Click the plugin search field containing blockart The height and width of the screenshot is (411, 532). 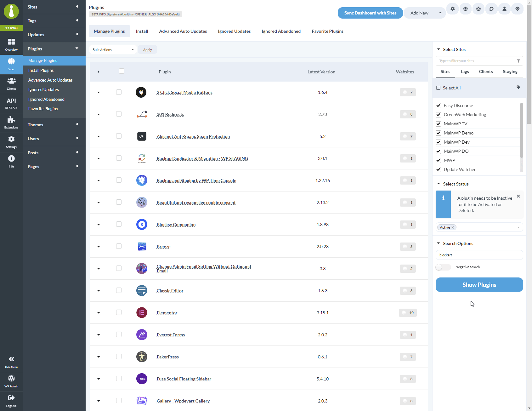479,255
